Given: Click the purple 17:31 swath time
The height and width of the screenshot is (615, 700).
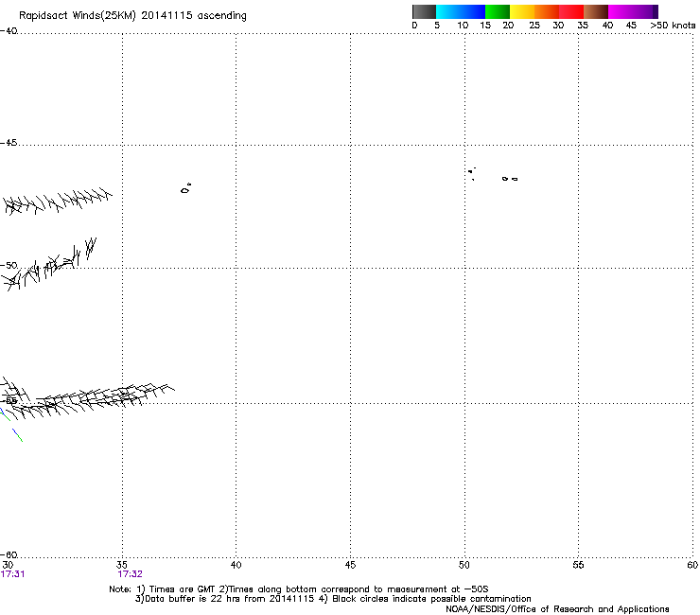Looking at the screenshot, I should (x=12, y=574).
